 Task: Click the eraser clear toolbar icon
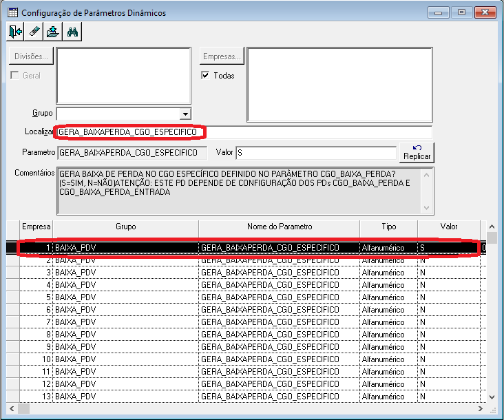pos(34,32)
